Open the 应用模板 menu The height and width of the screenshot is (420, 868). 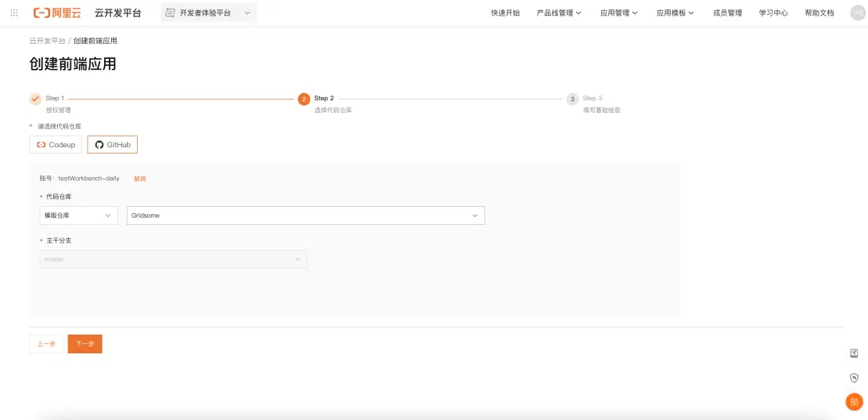pyautogui.click(x=675, y=13)
